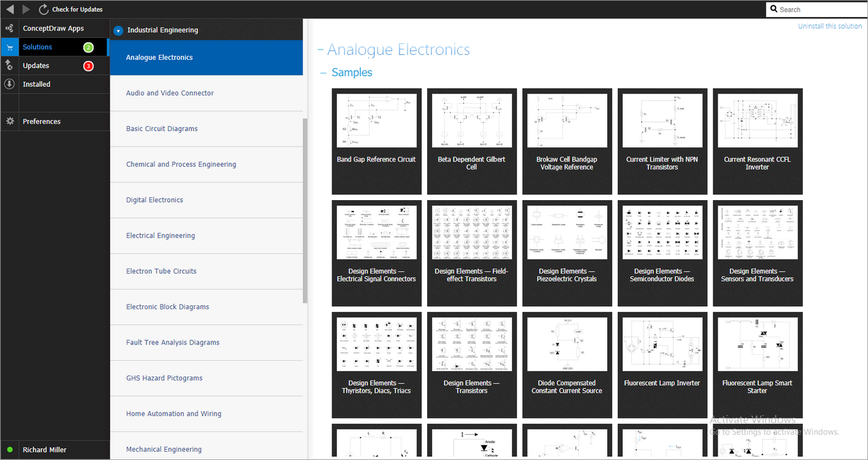868x460 pixels.
Task: Click the forward navigation arrow
Action: [x=26, y=9]
